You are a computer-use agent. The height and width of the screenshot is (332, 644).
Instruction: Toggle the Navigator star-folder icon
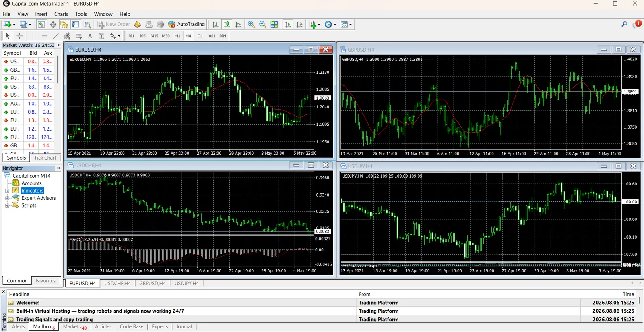pyautogui.click(x=64, y=25)
